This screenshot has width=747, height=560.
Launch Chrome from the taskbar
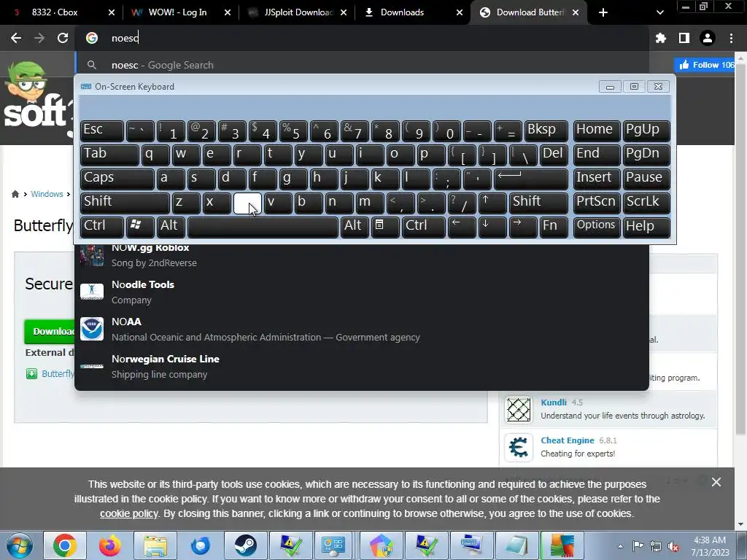tap(65, 546)
